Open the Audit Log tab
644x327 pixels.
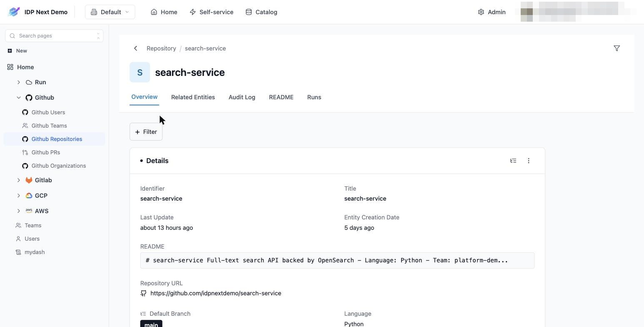coord(242,97)
